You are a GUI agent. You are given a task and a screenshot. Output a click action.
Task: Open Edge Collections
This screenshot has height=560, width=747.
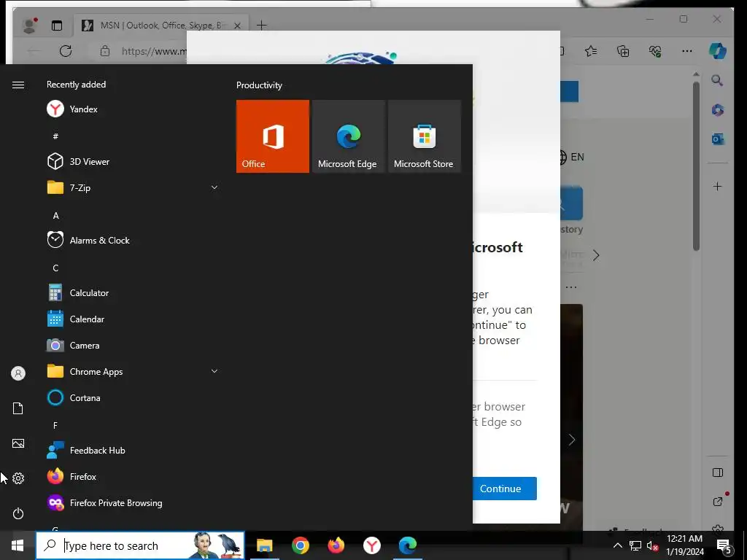point(623,51)
